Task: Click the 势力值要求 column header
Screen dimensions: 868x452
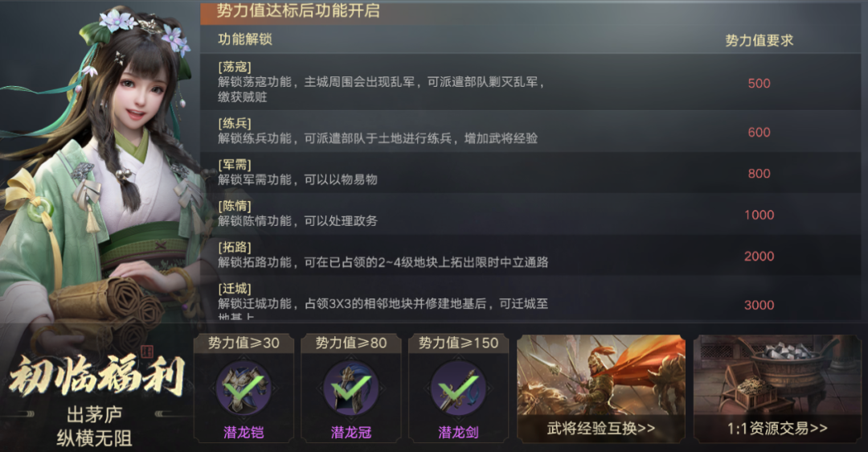Action: pyautogui.click(x=759, y=40)
